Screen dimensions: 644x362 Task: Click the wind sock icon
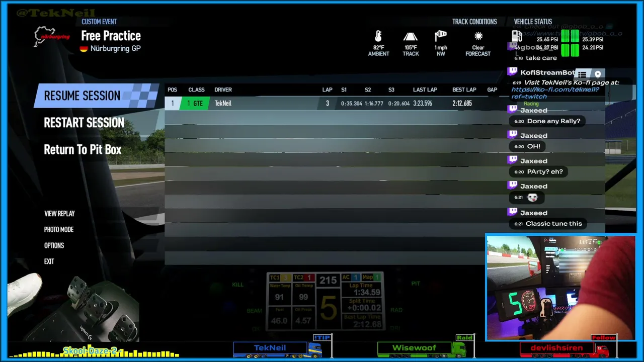pos(441,37)
